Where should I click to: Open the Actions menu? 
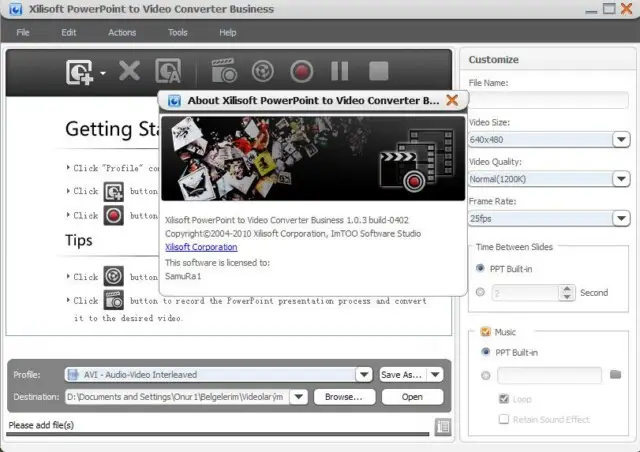point(122,32)
